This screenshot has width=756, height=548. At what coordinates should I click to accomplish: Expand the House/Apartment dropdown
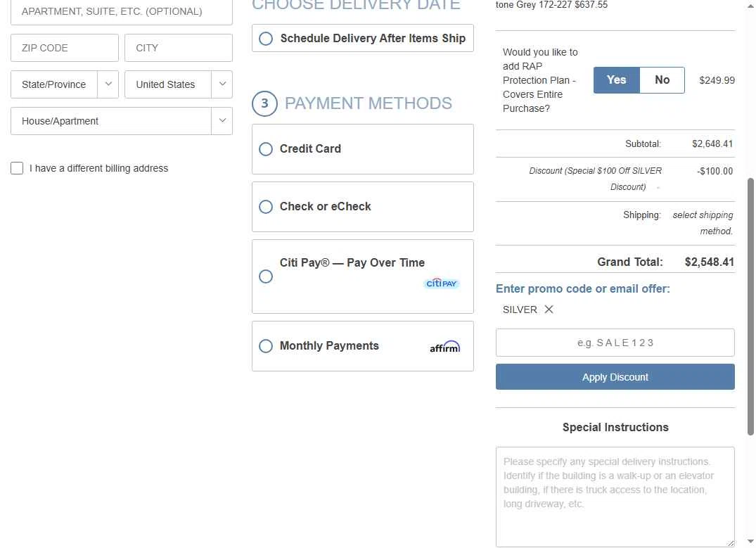[x=122, y=121]
